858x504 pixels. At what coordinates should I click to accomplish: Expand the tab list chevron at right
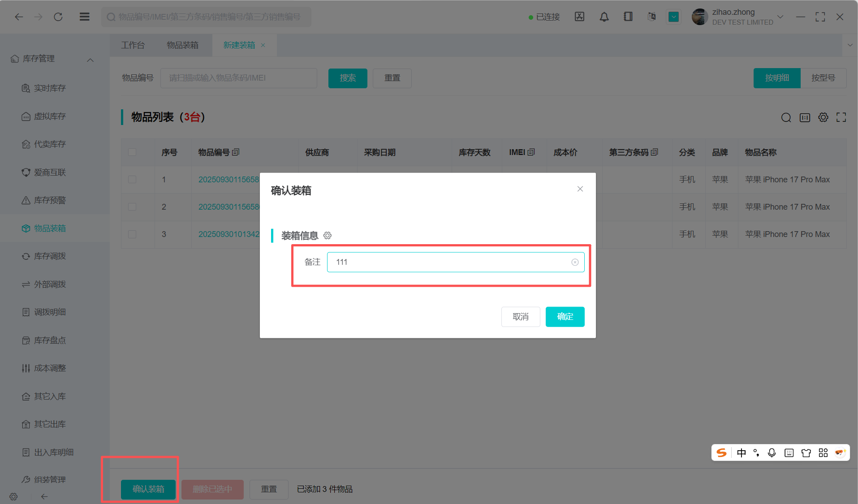850,45
